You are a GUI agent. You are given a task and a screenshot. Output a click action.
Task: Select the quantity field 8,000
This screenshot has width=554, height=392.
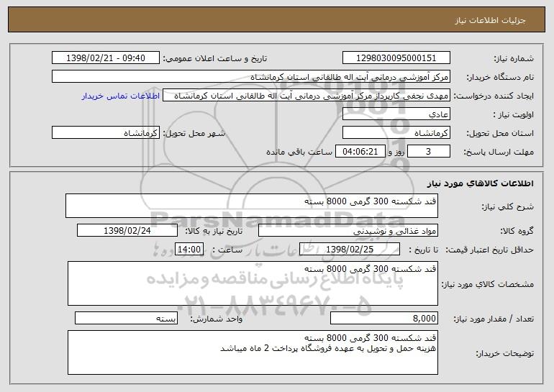pyautogui.click(x=384, y=318)
